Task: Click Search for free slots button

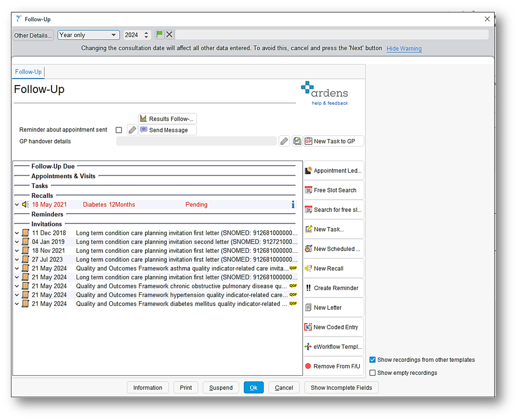Action: [x=333, y=210]
